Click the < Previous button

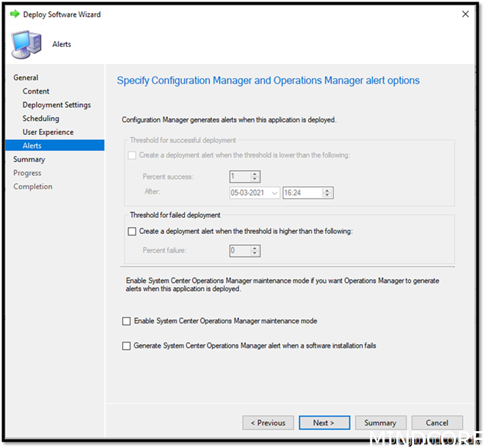(x=268, y=422)
